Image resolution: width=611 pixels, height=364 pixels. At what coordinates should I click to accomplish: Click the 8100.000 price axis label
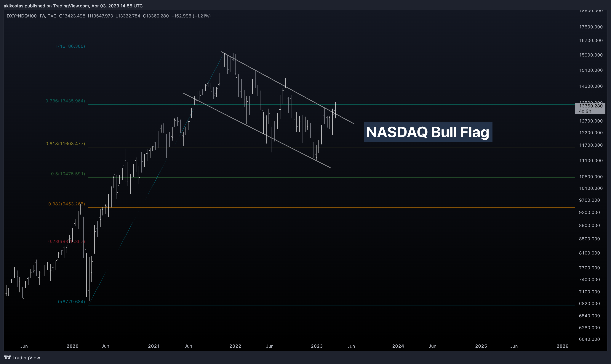(589, 253)
